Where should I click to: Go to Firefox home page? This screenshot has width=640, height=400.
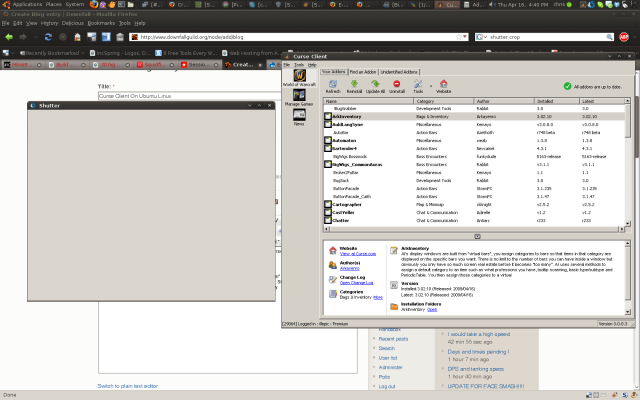[77, 37]
